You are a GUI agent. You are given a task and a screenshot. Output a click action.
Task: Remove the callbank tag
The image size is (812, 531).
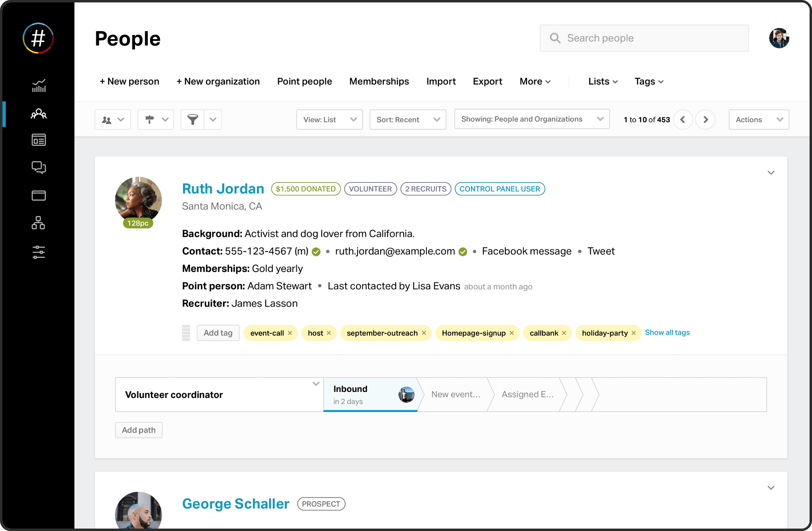click(564, 333)
